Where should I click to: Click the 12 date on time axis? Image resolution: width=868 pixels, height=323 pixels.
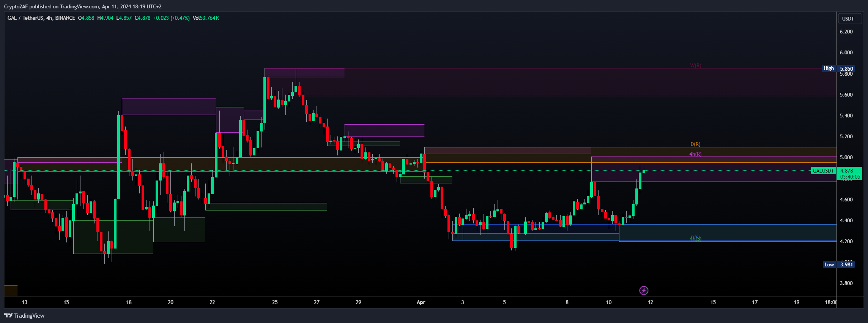[651, 302]
